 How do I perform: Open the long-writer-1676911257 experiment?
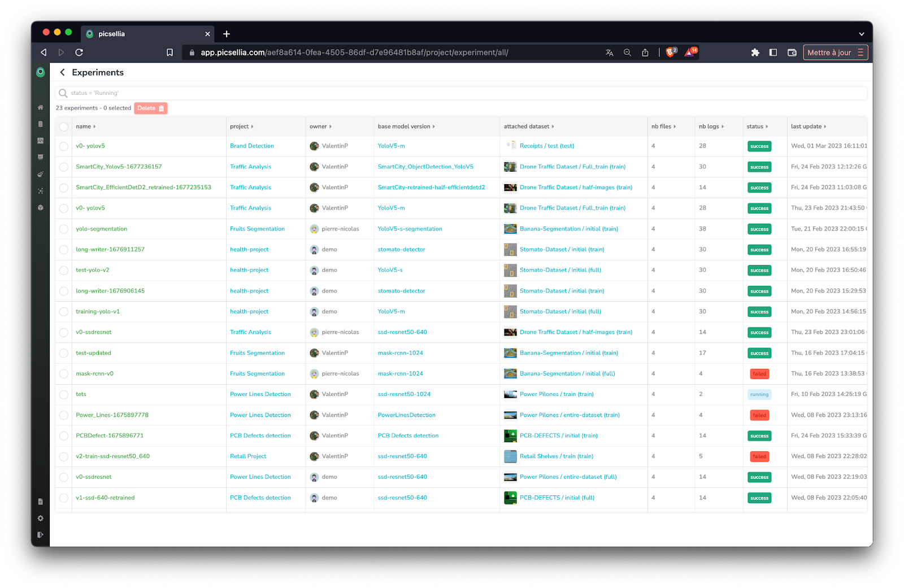(x=110, y=250)
